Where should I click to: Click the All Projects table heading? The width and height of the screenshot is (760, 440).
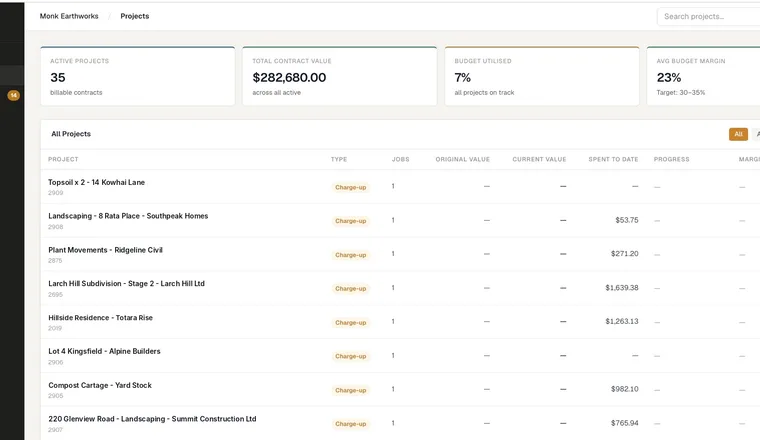(71, 134)
